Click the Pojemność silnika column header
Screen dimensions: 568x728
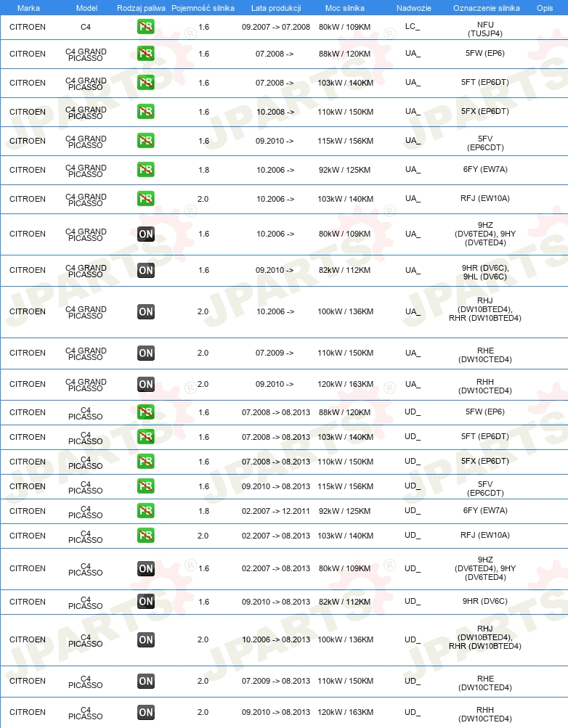click(x=203, y=8)
